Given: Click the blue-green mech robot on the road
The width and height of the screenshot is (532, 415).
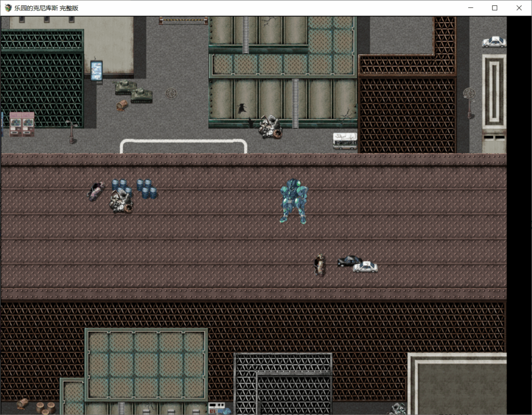Looking at the screenshot, I should pos(294,201).
